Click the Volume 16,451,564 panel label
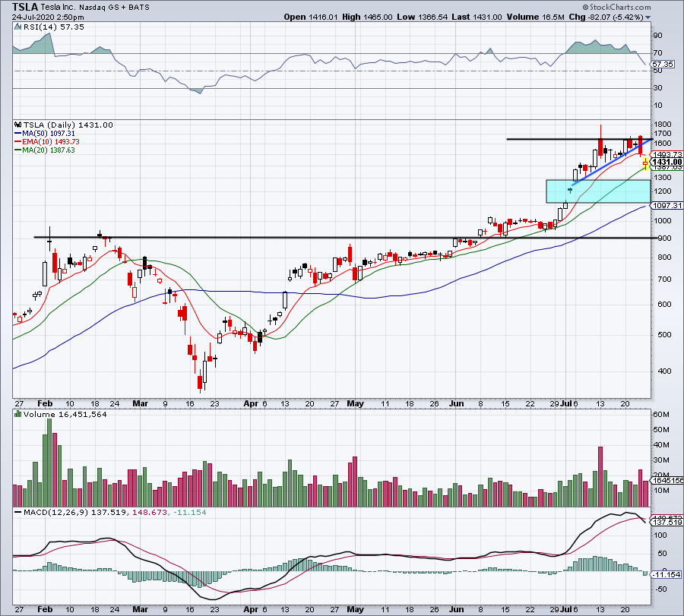 coord(65,414)
